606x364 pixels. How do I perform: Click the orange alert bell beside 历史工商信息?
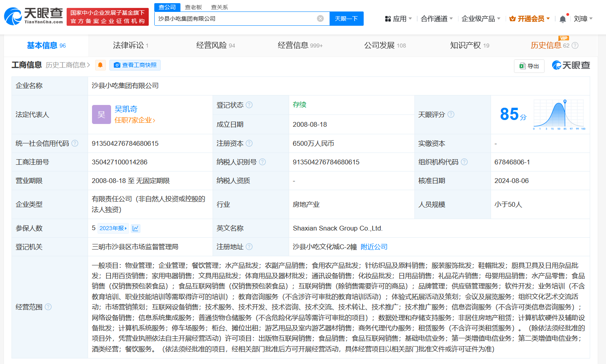pos(100,65)
